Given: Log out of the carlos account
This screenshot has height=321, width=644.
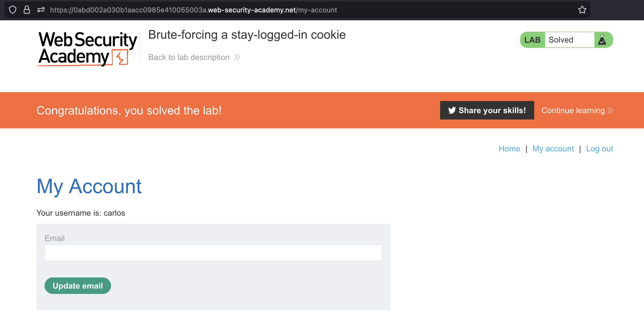Looking at the screenshot, I should pyautogui.click(x=599, y=149).
